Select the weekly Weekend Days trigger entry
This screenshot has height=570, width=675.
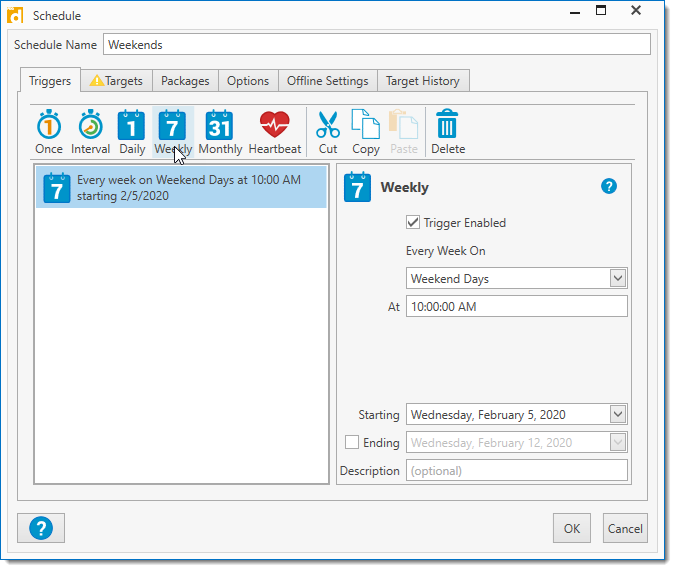pyautogui.click(x=181, y=188)
